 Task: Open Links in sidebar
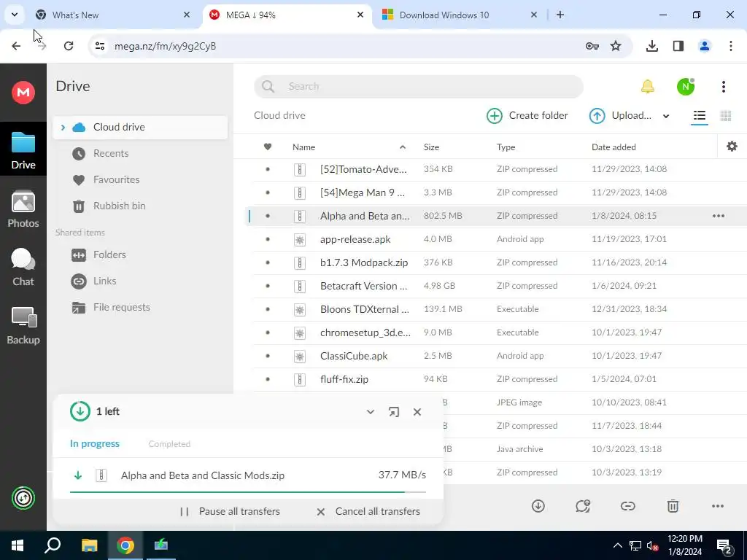tap(104, 281)
